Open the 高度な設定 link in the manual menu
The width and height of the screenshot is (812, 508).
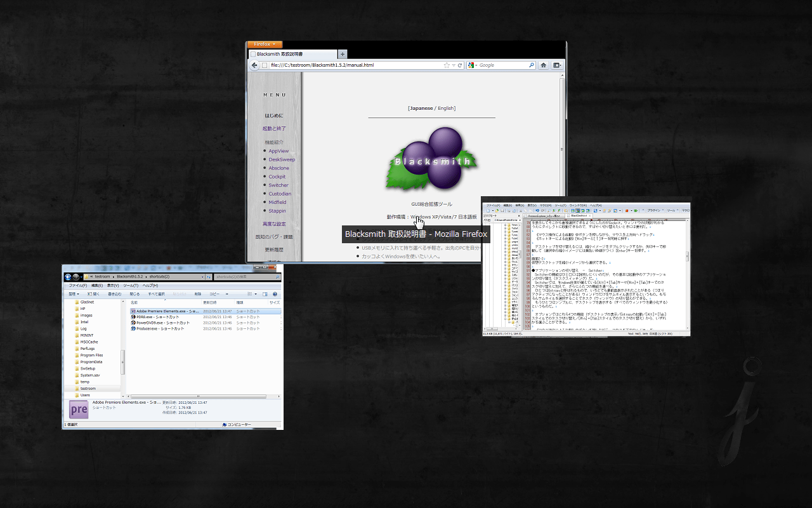(x=274, y=224)
